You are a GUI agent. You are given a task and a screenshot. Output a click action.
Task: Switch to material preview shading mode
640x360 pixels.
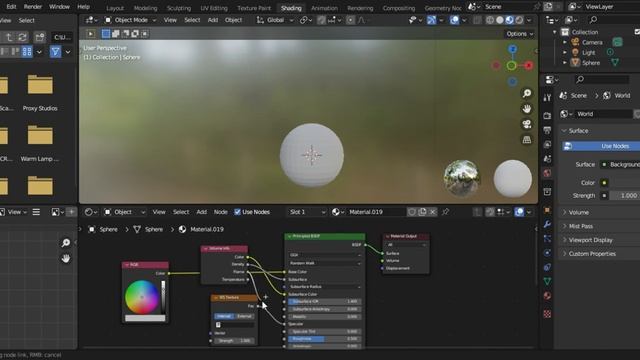point(509,20)
